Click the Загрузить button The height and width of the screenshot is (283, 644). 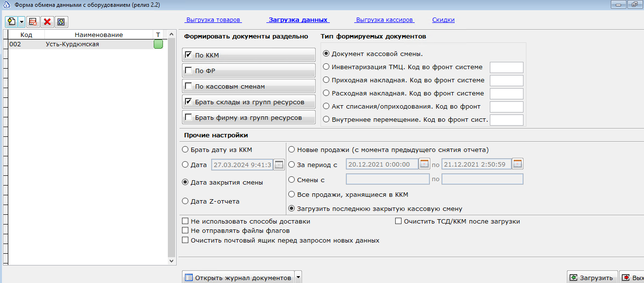[x=592, y=278]
